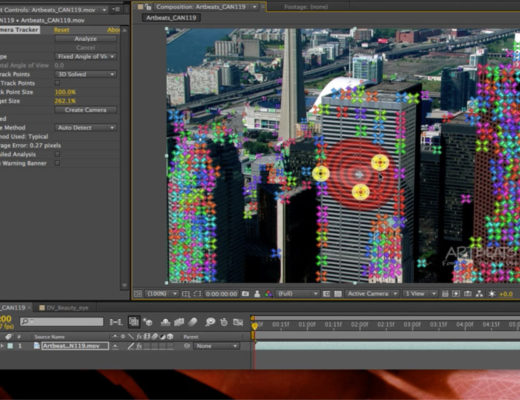Viewport: 520px width, 400px height.
Task: Click the Create Camera button
Action: pyautogui.click(x=86, y=110)
